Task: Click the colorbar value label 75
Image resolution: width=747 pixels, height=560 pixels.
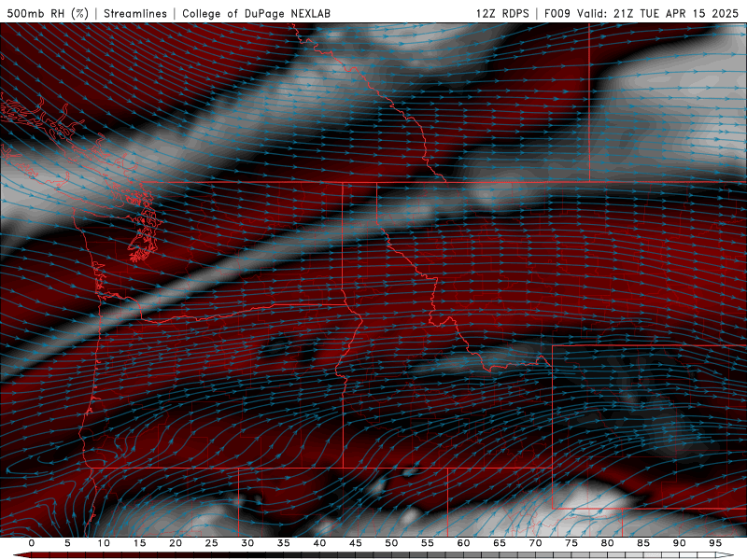Action: click(x=571, y=543)
